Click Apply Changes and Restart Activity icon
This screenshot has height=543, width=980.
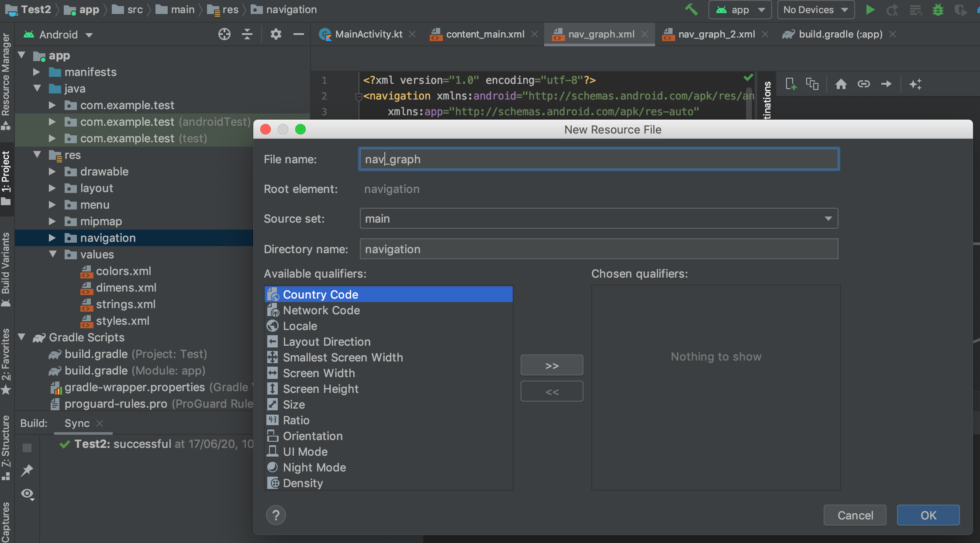point(892,10)
